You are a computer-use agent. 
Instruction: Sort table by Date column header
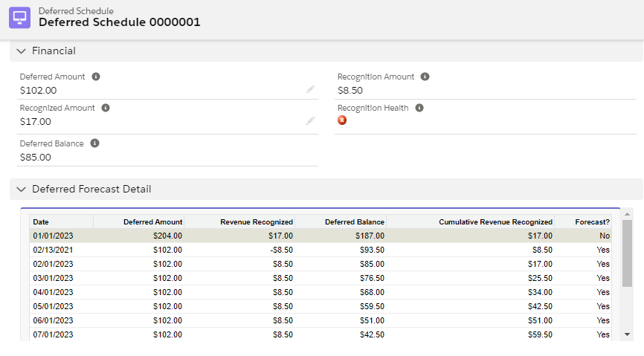(x=61, y=221)
